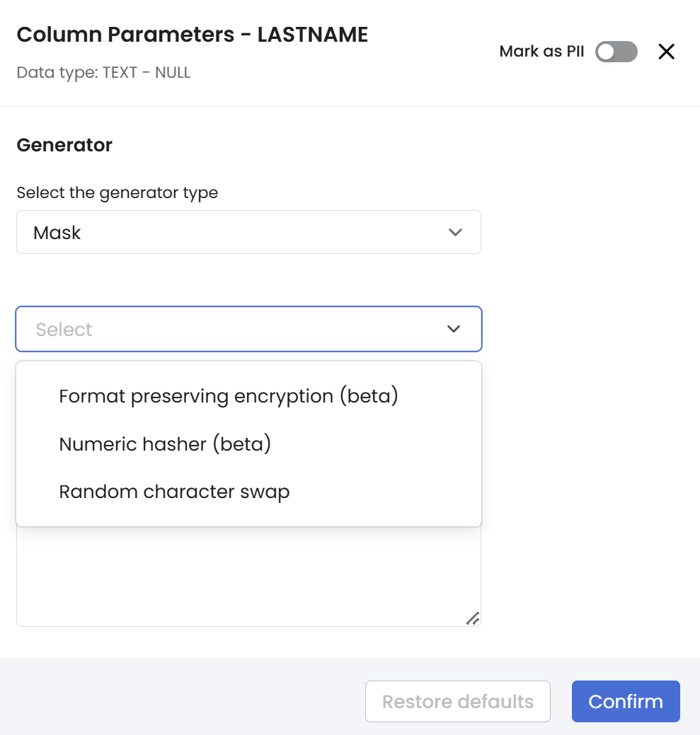
Task: Click the text area resize handle
Action: pos(473,618)
